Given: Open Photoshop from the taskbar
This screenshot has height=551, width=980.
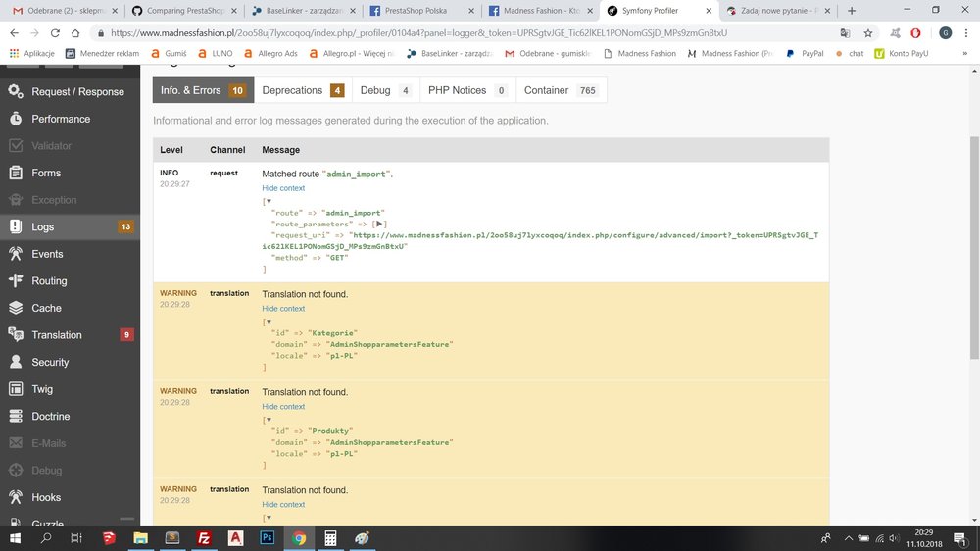Looking at the screenshot, I should click(x=268, y=538).
